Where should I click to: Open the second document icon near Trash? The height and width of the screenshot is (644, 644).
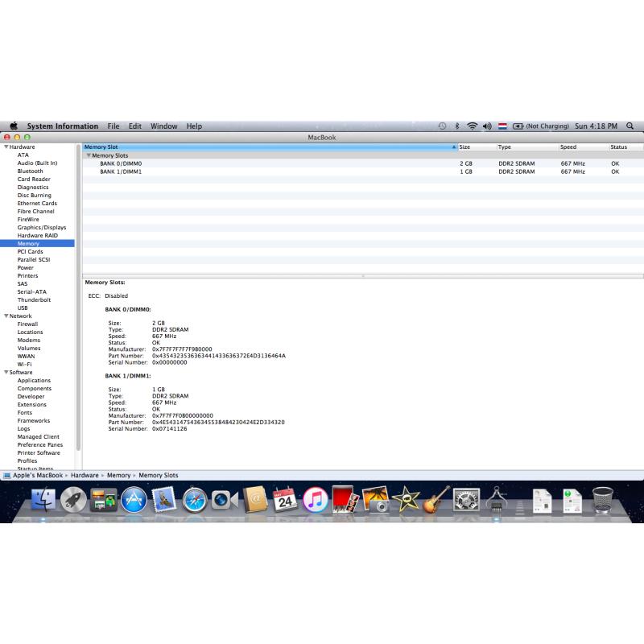572,501
